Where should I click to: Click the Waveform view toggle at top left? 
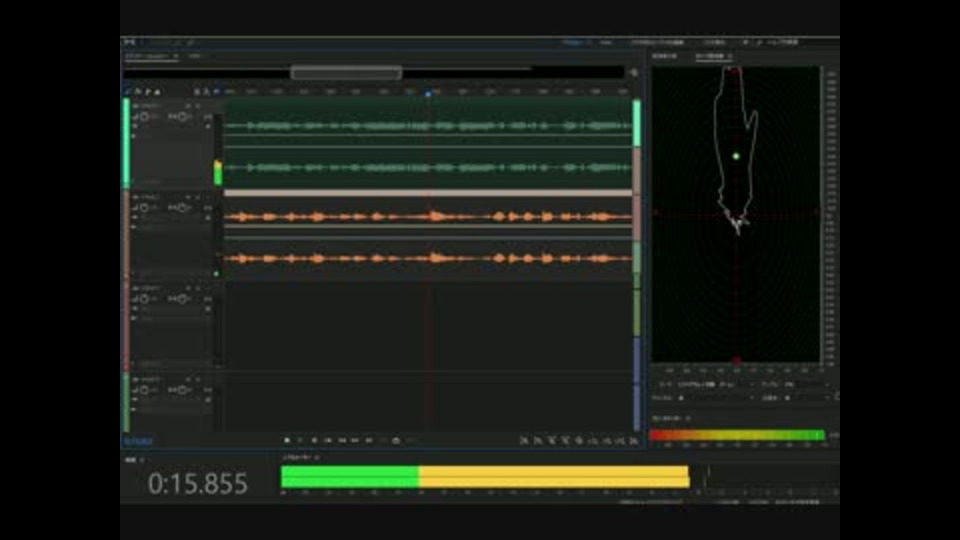click(130, 42)
